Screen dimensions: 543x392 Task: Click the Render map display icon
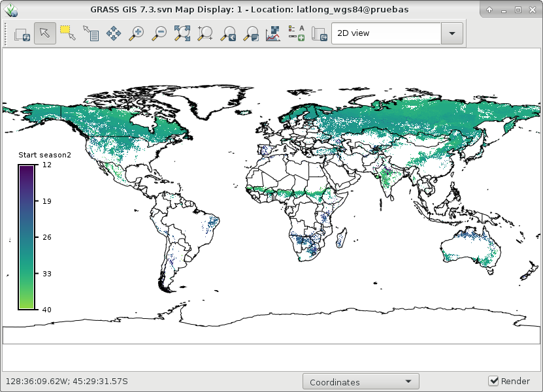(22, 34)
